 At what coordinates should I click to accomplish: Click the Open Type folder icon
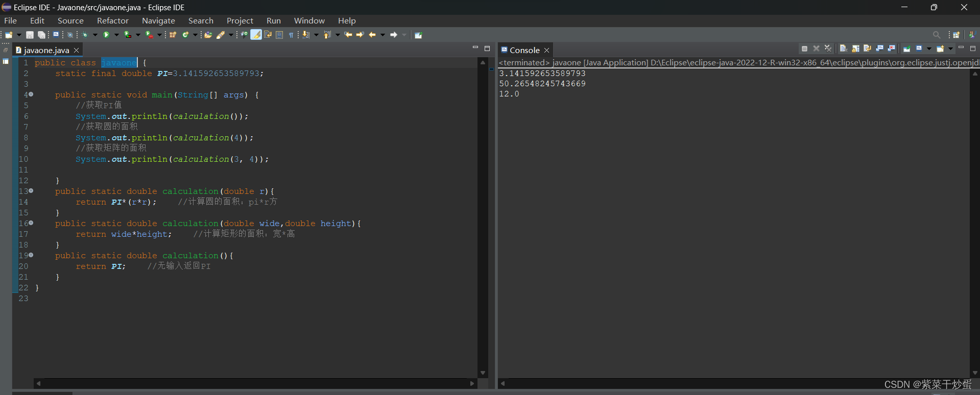[x=208, y=35]
